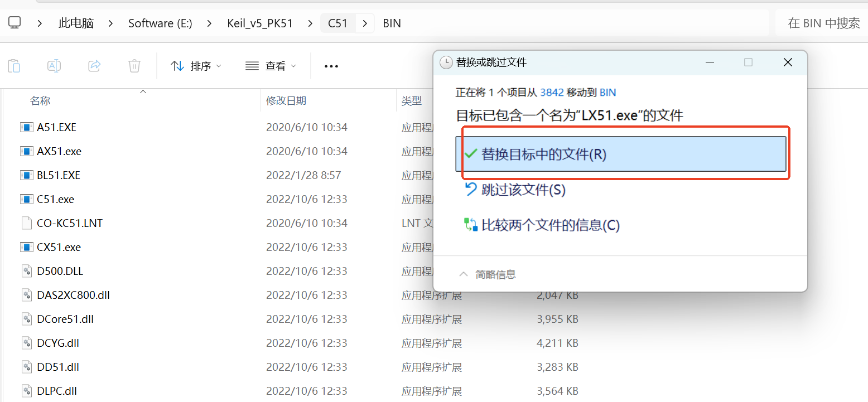Screen dimensions: 868x402
Task: Click the This PC monitor icon in the address bar
Action: (15, 23)
